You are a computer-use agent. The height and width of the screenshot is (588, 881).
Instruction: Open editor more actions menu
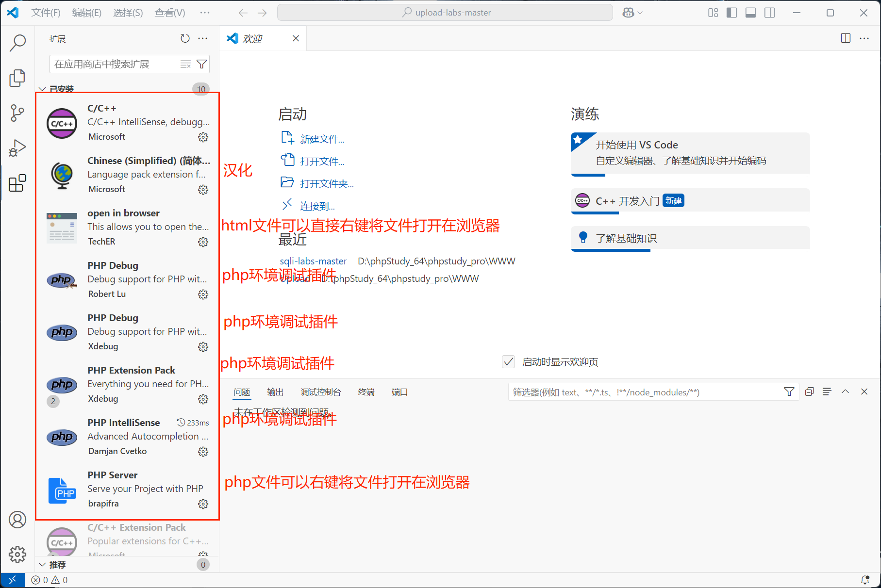pyautogui.click(x=864, y=38)
